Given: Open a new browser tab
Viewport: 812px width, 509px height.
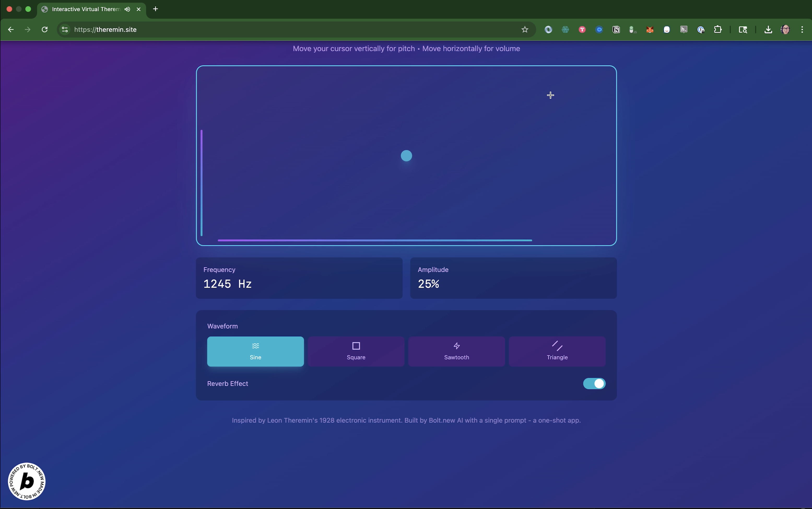Looking at the screenshot, I should tap(155, 9).
